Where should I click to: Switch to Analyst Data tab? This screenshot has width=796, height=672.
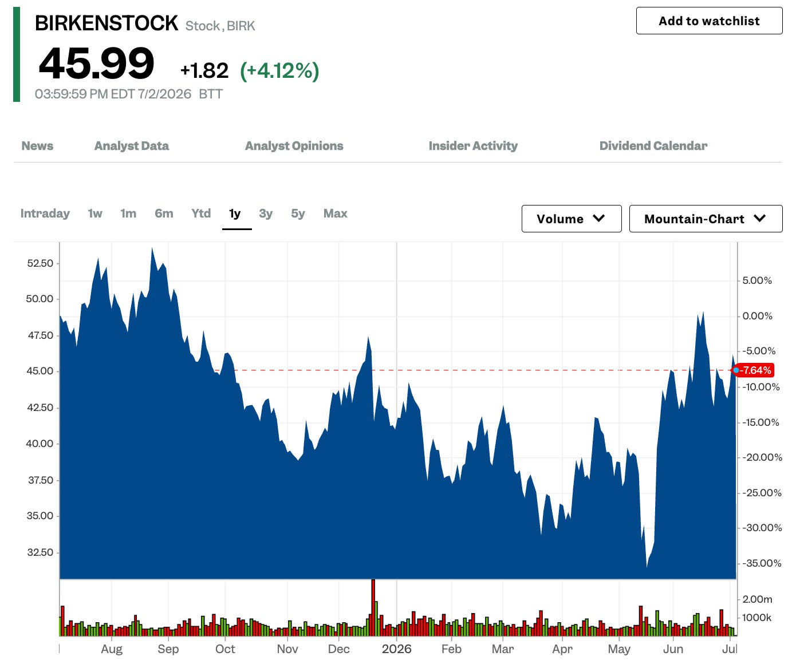[x=132, y=146]
